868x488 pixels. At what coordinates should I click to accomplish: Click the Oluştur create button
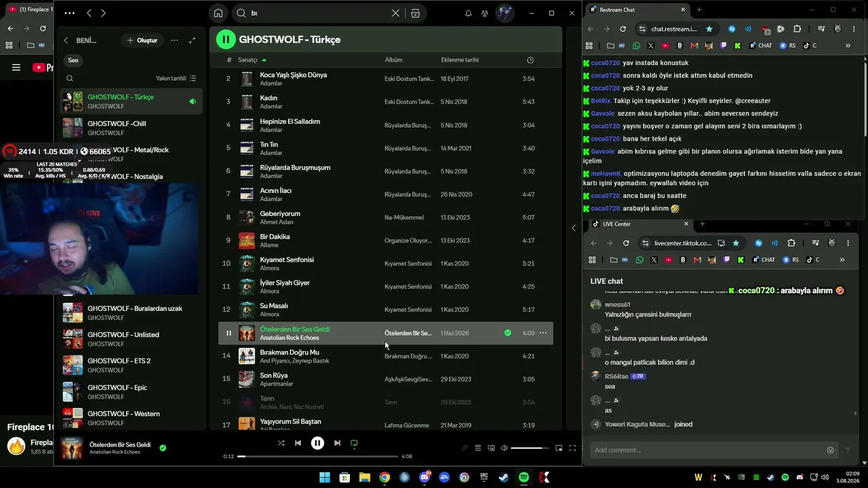point(142,41)
